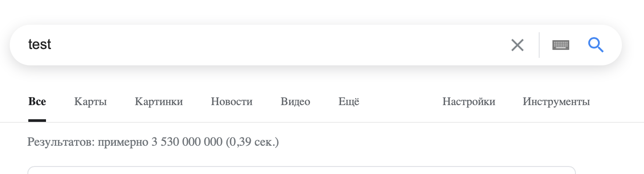Click the 3 530 000 000 result count
The height and width of the screenshot is (174, 644).
[x=187, y=142]
